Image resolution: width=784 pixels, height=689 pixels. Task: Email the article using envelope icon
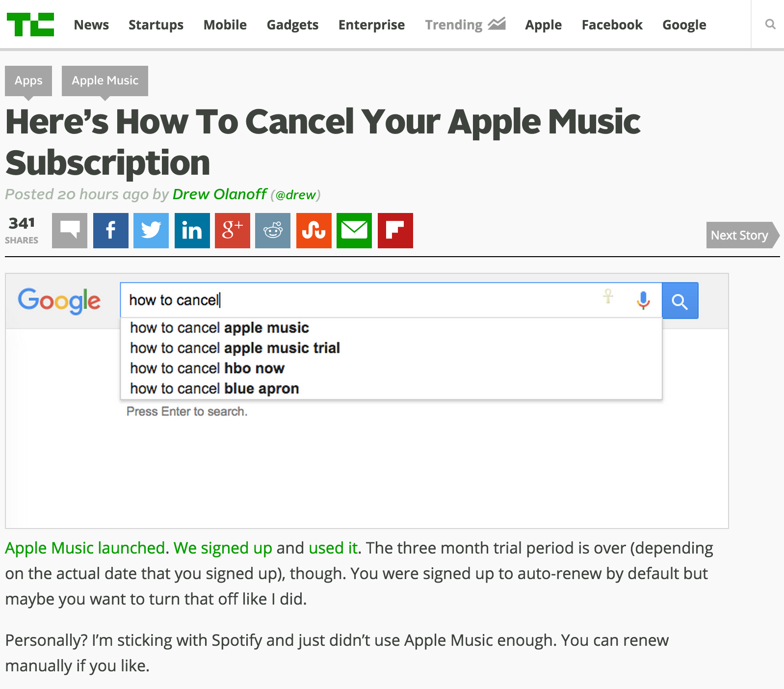tap(354, 230)
